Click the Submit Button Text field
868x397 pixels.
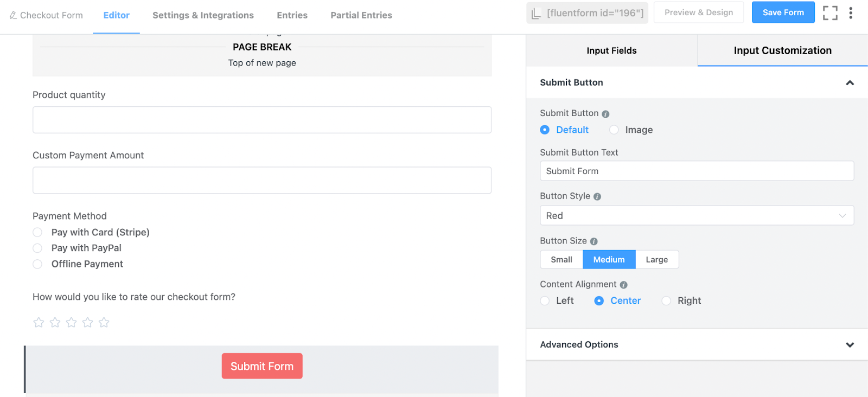697,171
